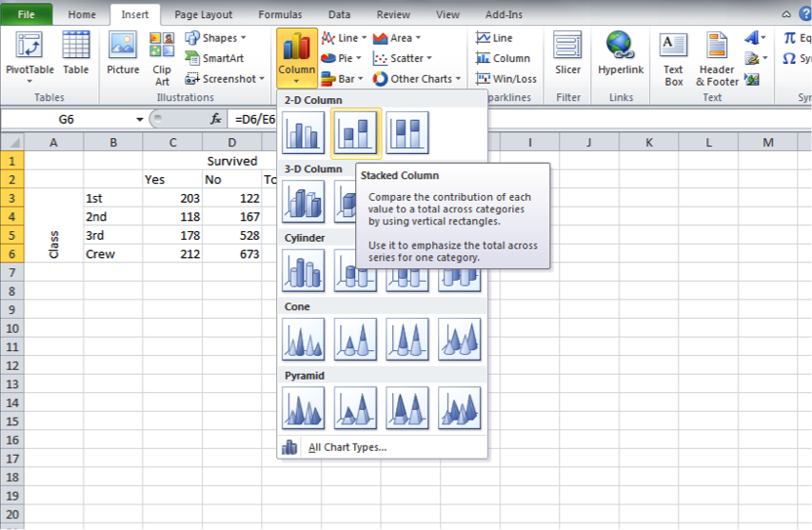Click the Header & Footer button

pos(718,57)
